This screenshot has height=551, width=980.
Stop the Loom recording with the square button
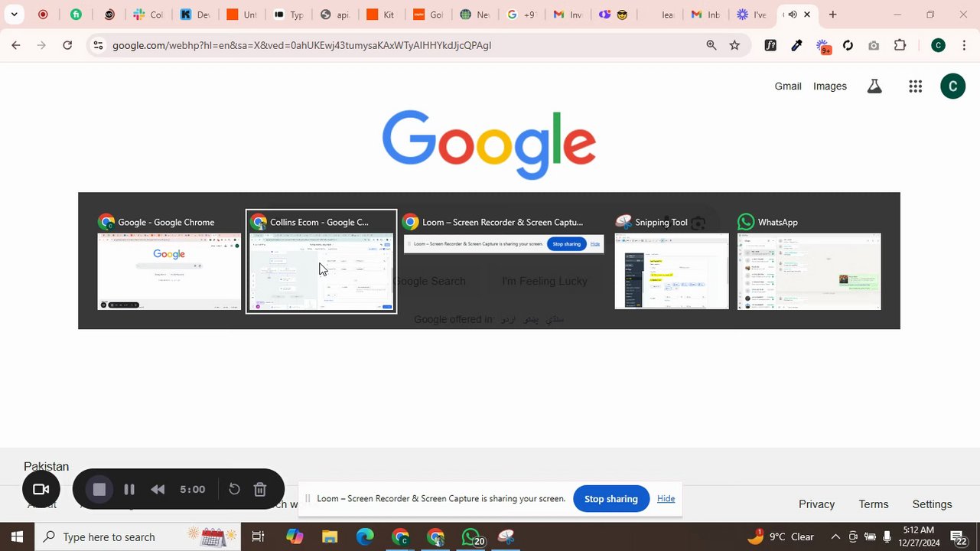(99, 490)
